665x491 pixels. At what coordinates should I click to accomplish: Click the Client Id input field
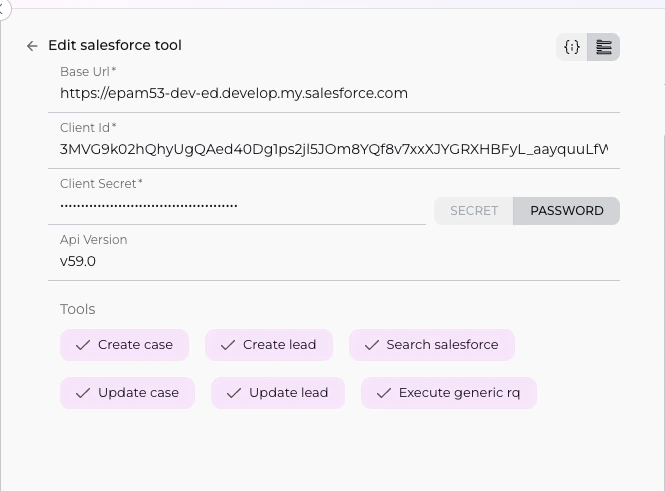coord(334,149)
